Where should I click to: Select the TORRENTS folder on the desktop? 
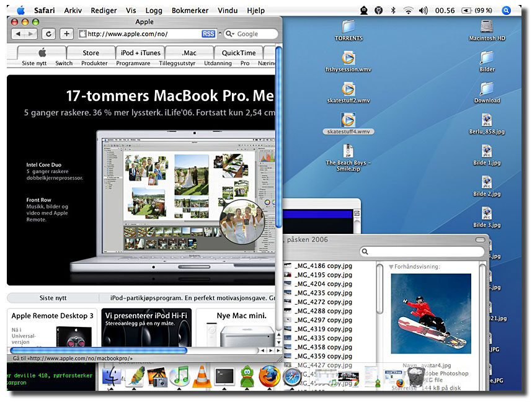click(348, 30)
